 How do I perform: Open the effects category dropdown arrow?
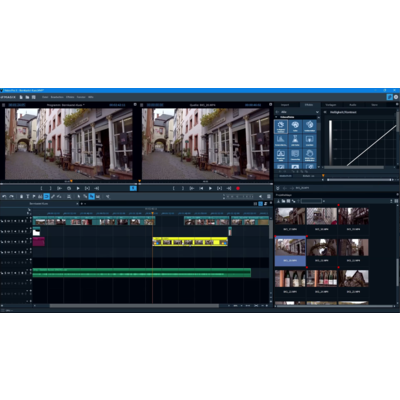tap(317, 112)
